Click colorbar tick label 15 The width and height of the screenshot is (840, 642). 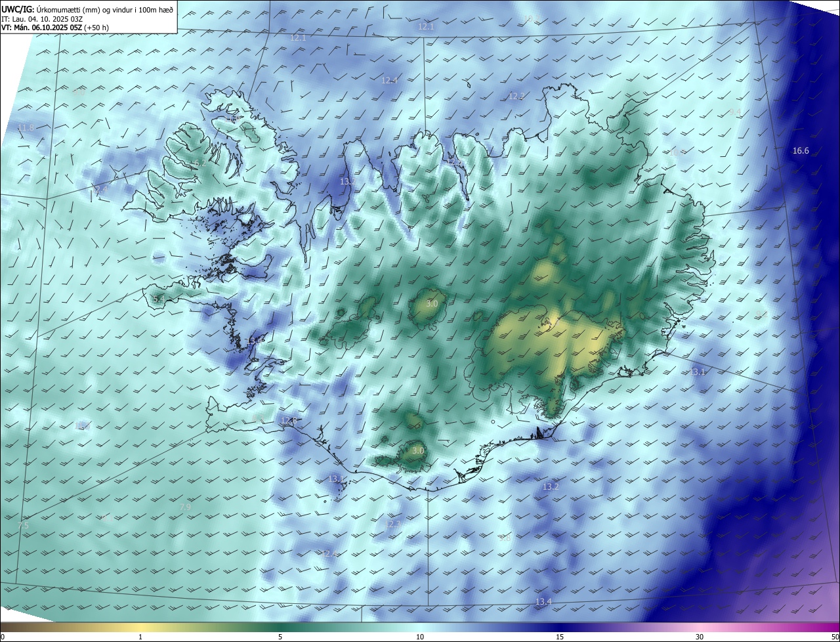tap(560, 637)
